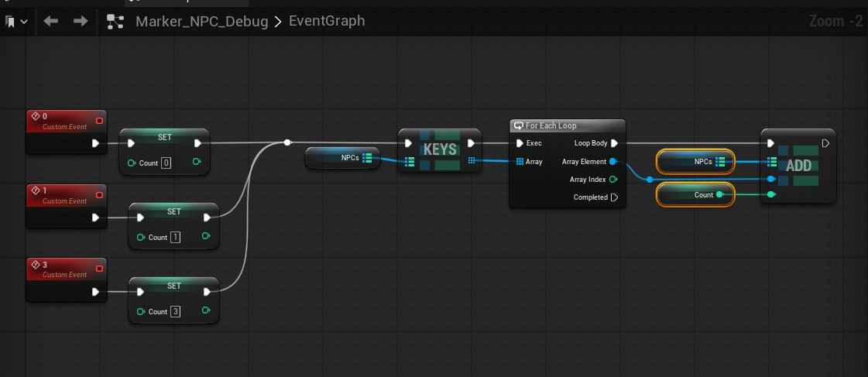Open the Marker_NPC_Debug breadcrumb
This screenshot has width=868, height=377.
coord(202,22)
